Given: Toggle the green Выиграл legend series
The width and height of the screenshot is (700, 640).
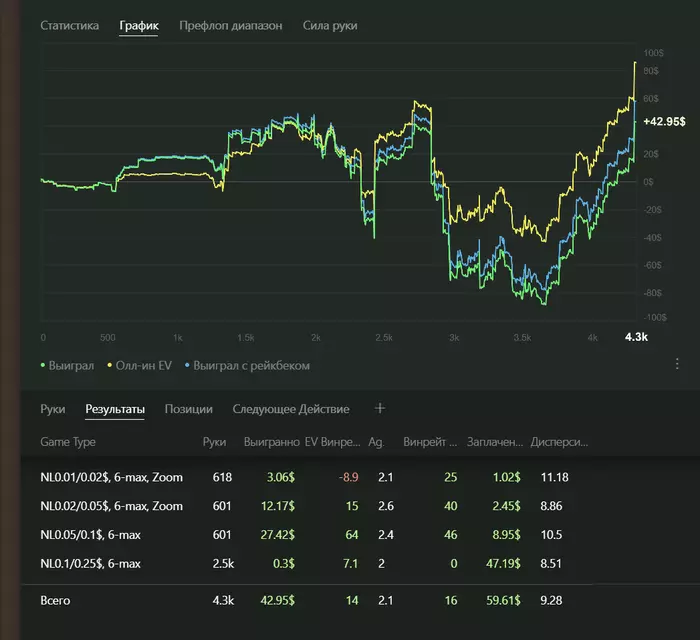Looking at the screenshot, I should 67,366.
